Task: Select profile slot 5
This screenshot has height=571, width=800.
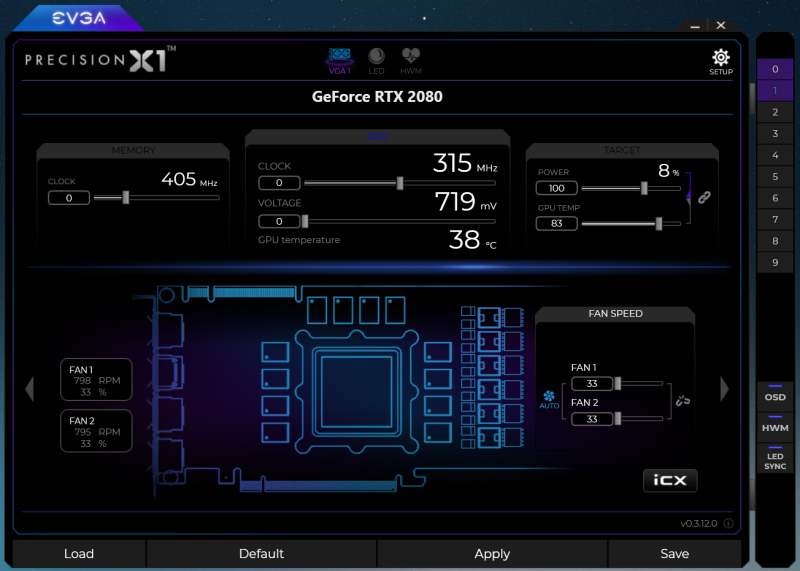Action: (775, 176)
